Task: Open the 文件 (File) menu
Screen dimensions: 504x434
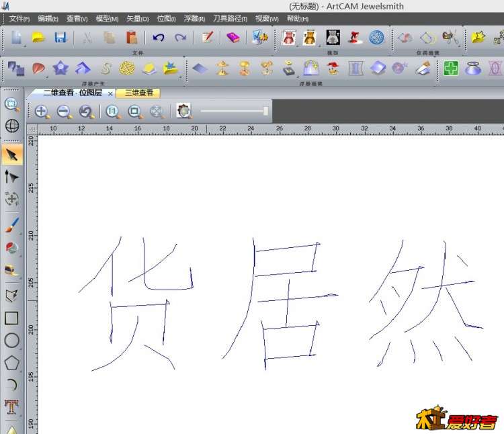Action: (x=19, y=19)
